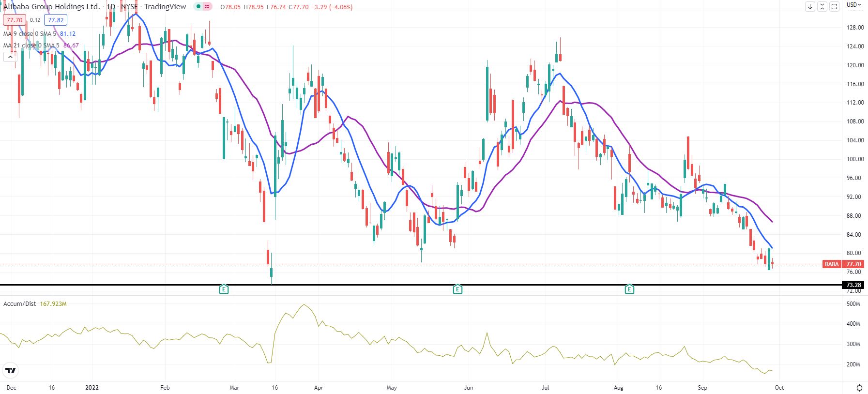
Task: Open chart settings gear icon
Action: point(860,388)
